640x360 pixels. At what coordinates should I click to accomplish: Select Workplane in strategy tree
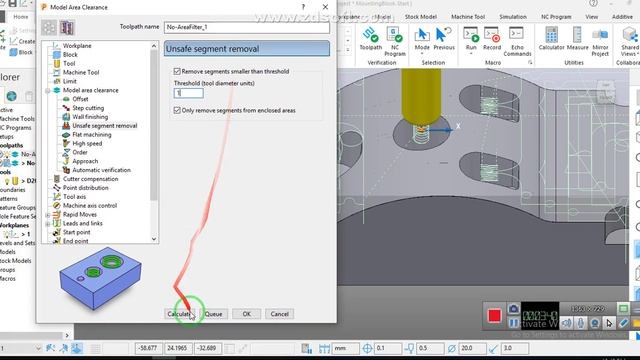[x=77, y=46]
